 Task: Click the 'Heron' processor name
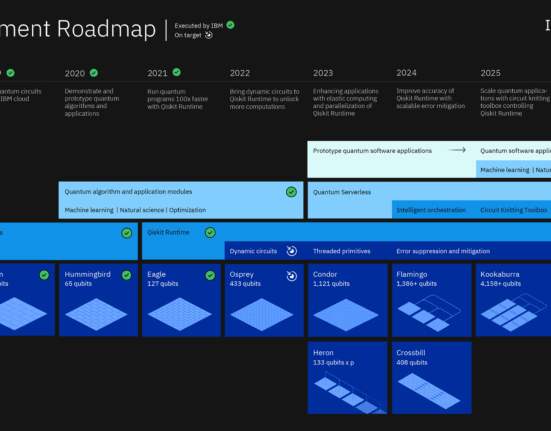(x=323, y=353)
